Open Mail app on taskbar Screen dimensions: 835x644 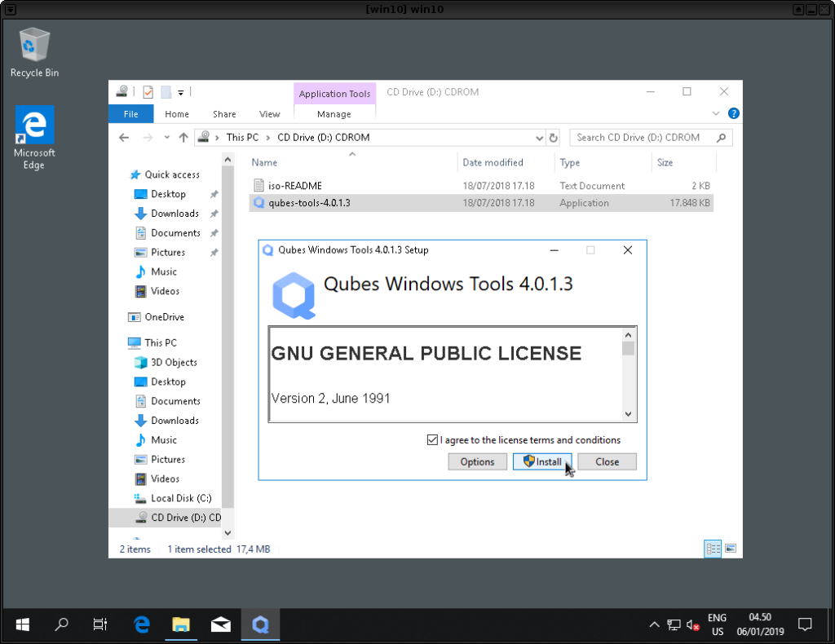(220, 624)
